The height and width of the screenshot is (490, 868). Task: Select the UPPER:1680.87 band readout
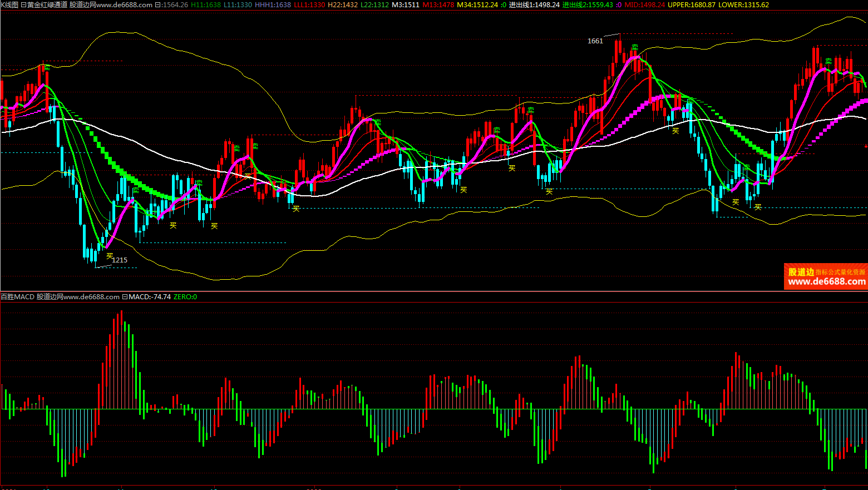[x=691, y=4]
